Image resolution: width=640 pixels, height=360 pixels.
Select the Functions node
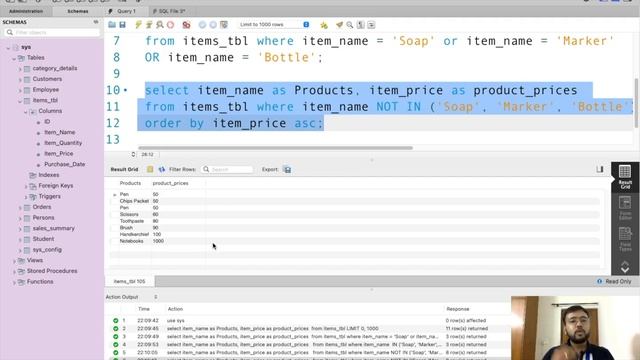40,282
